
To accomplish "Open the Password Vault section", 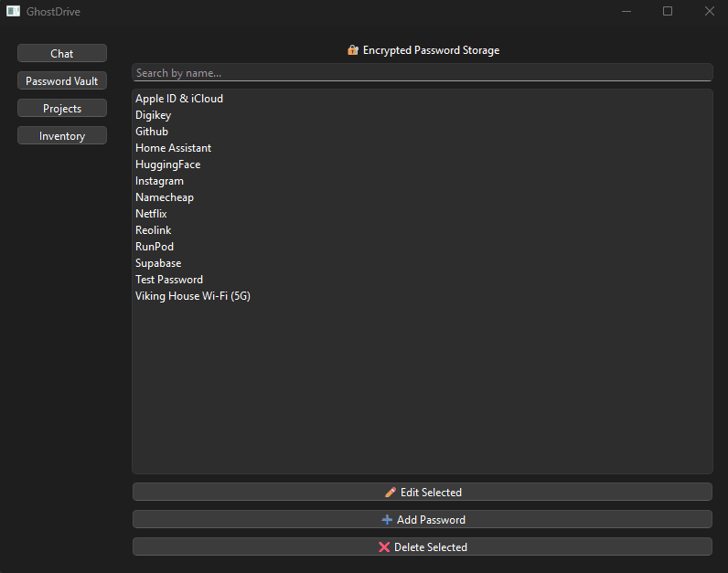I will click(x=62, y=80).
